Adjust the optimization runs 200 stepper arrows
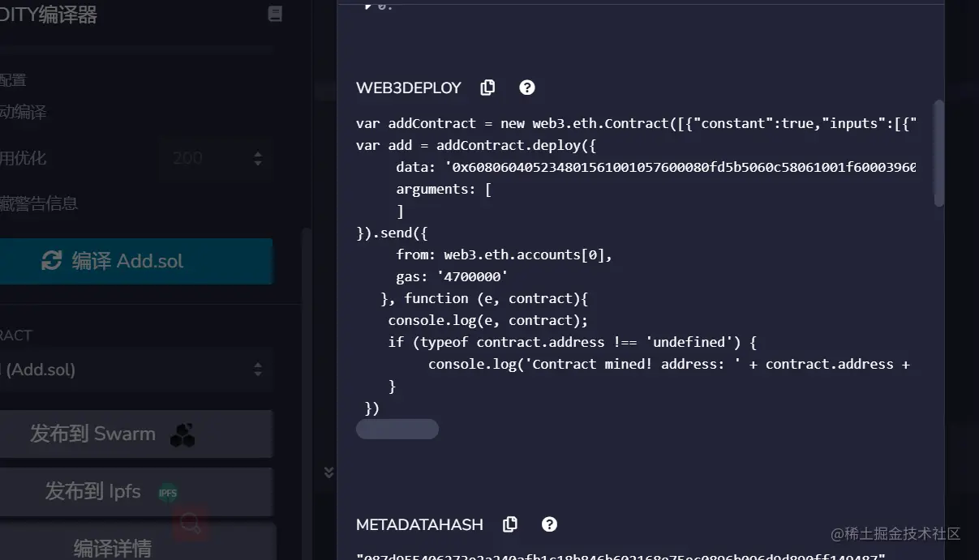Viewport: 979px width, 560px height. click(x=258, y=158)
